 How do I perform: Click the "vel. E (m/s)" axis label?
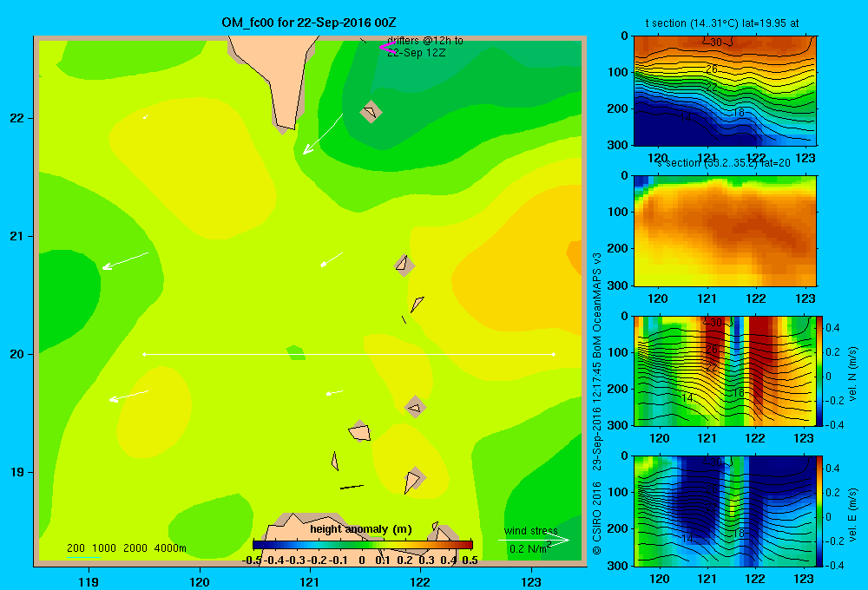(x=853, y=515)
